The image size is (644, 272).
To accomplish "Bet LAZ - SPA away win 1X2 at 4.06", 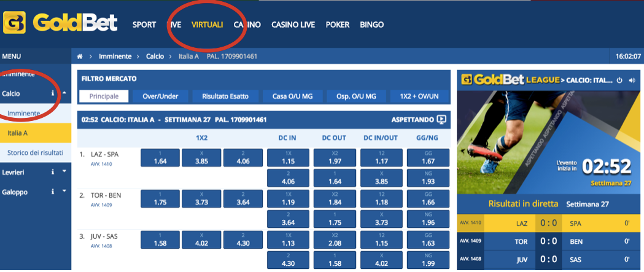I will (243, 158).
